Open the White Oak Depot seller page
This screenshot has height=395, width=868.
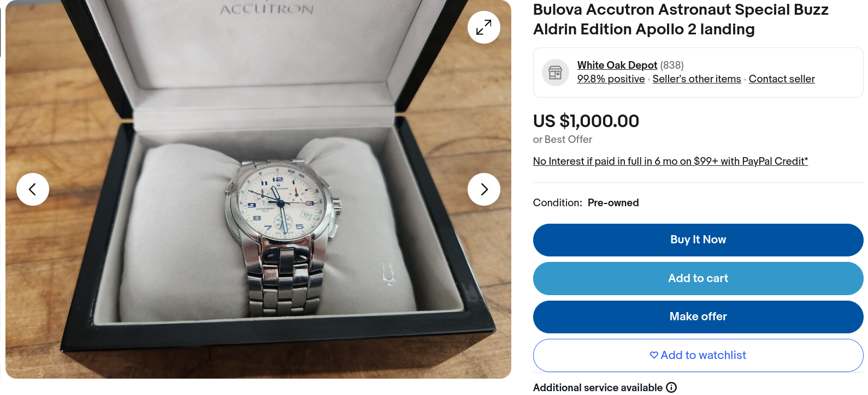(x=617, y=65)
